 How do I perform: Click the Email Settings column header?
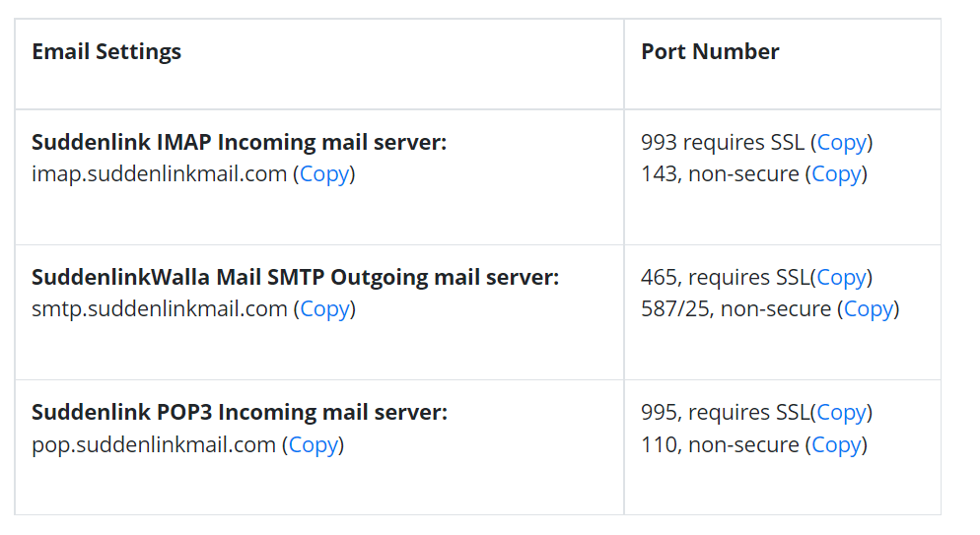[106, 51]
